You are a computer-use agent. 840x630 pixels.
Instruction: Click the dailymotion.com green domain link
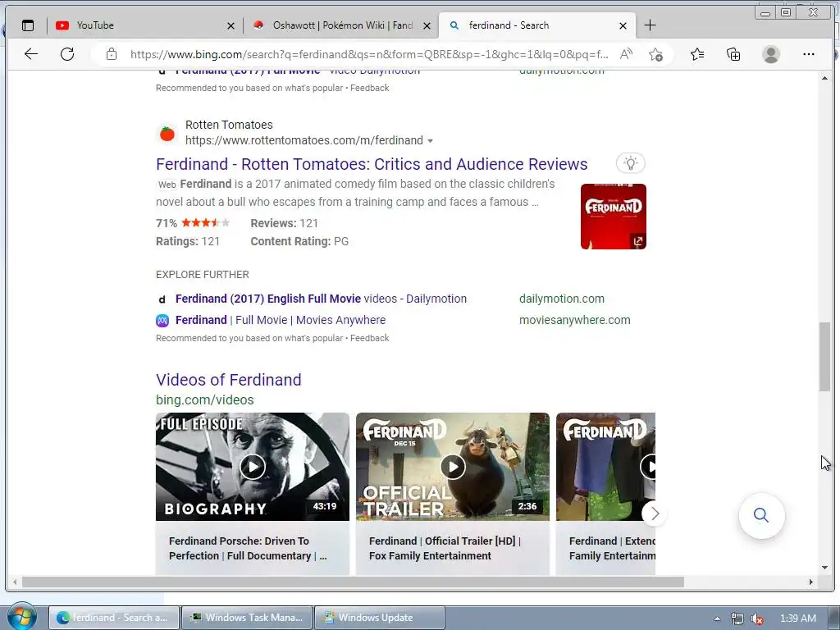click(x=561, y=299)
